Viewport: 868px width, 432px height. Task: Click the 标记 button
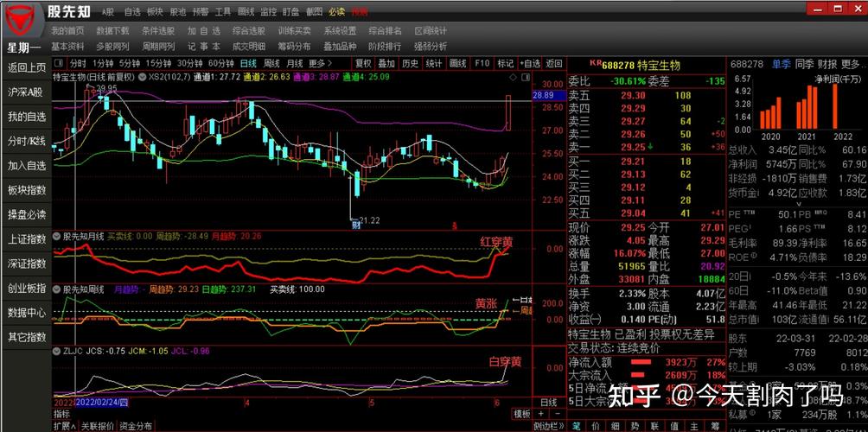click(x=506, y=63)
